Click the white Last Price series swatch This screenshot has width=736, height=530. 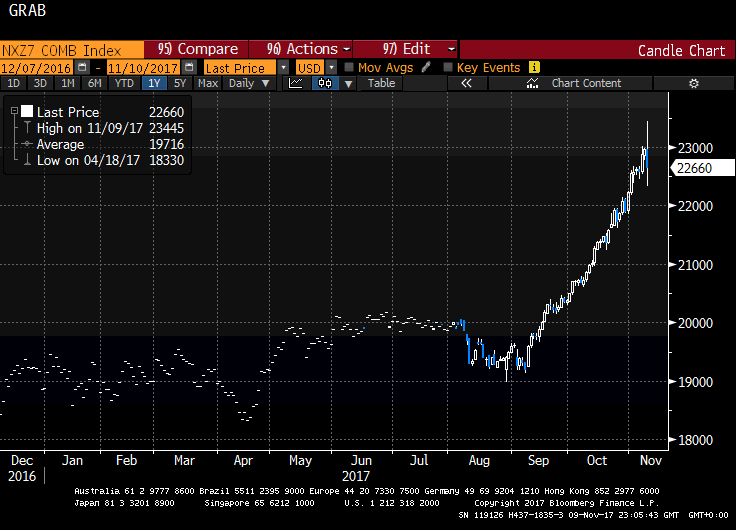pyautogui.click(x=27, y=111)
